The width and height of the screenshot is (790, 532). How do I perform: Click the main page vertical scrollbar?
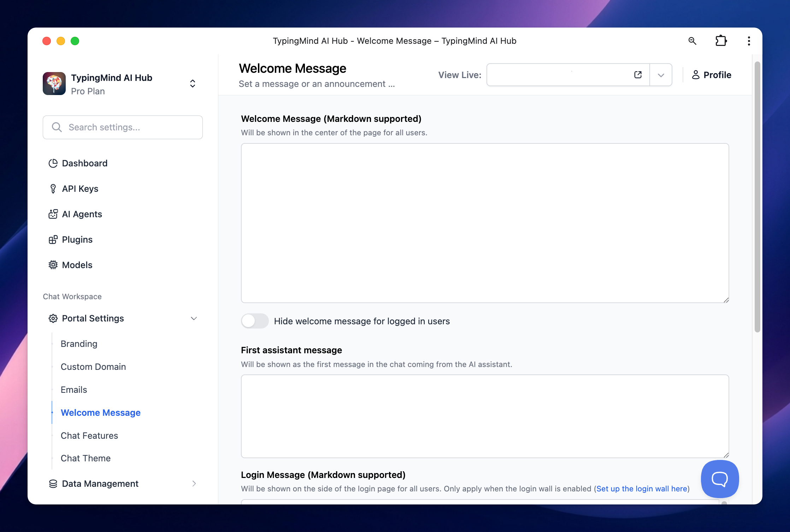tap(757, 196)
